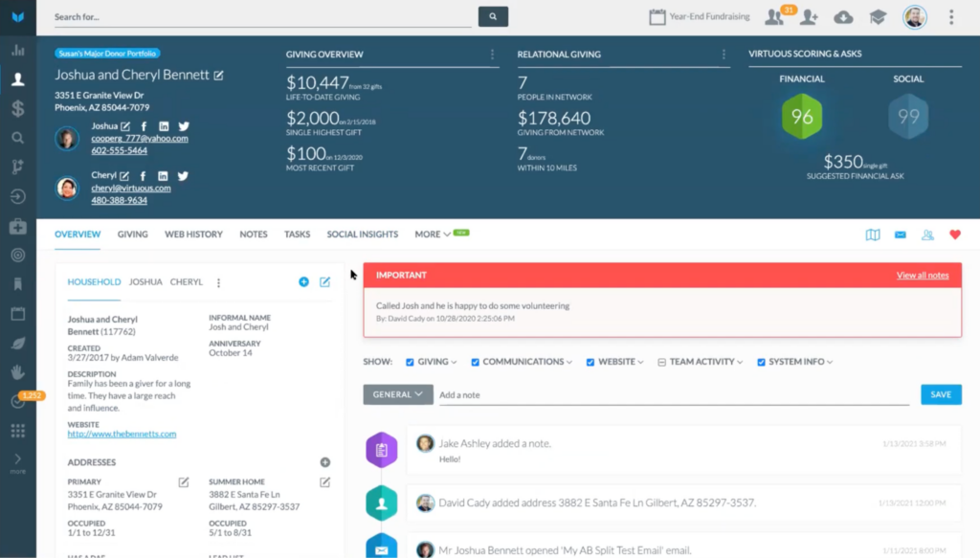This screenshot has width=980, height=558.
Task: Switch to the Notes tab
Action: pos(253,234)
